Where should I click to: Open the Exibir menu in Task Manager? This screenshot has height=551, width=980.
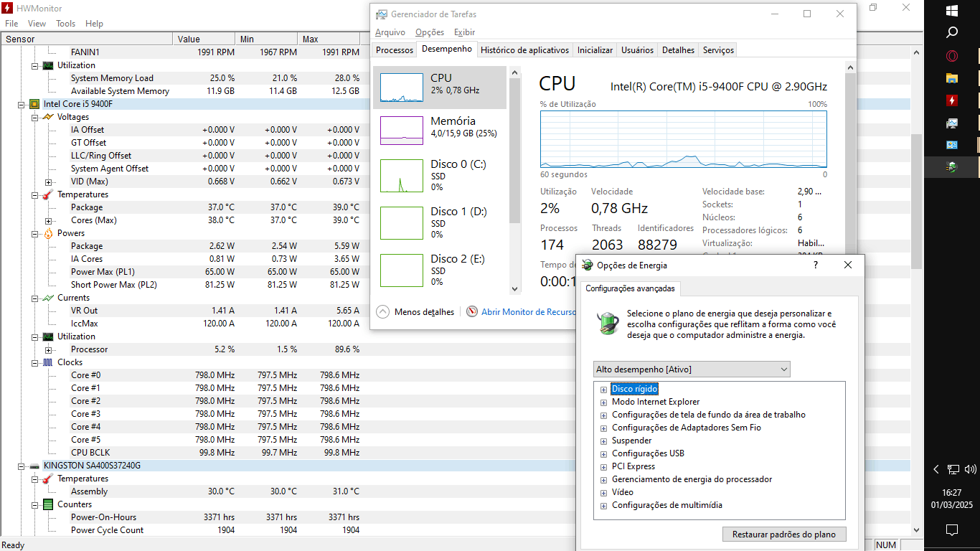[464, 32]
